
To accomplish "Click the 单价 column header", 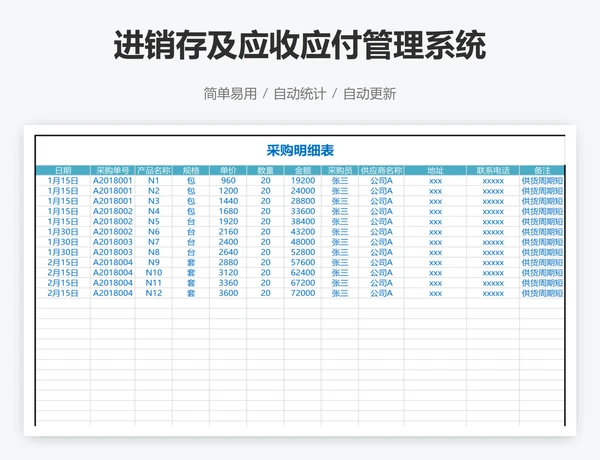I will click(229, 170).
